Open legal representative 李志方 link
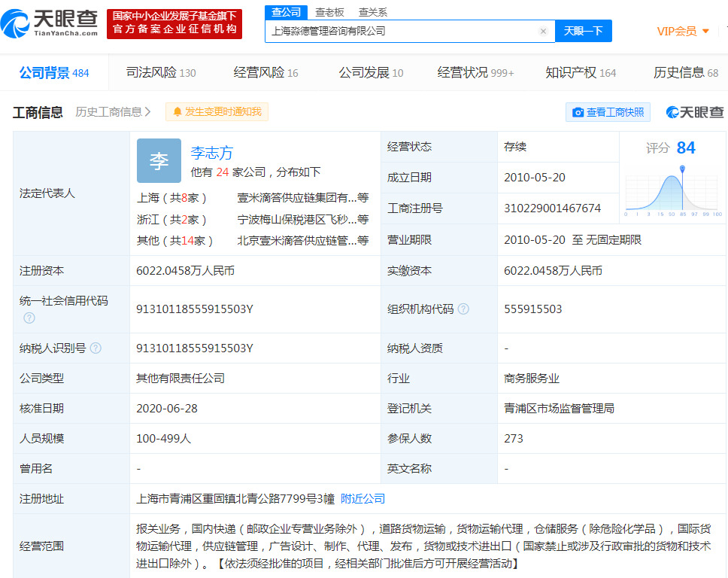The image size is (728, 578). tap(212, 153)
